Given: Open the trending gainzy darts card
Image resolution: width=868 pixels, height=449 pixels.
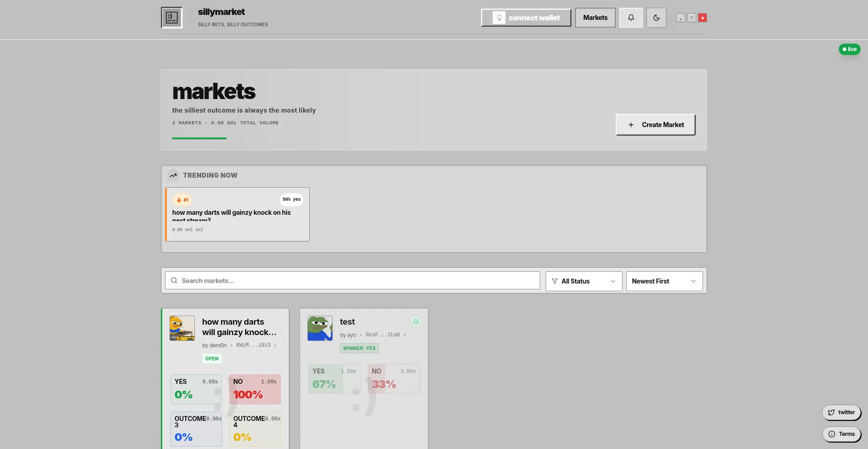Looking at the screenshot, I should (x=237, y=214).
